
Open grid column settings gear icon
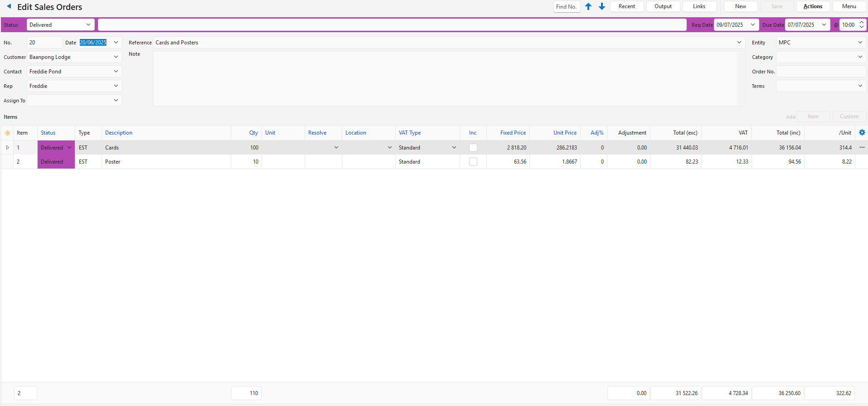tap(862, 133)
